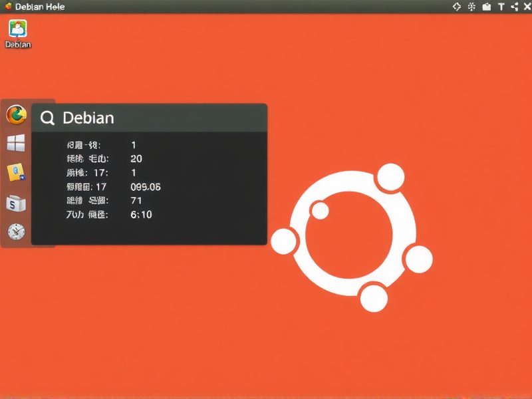Image resolution: width=532 pixels, height=399 pixels.
Task: Launch Firefox from the dock
Action: click(x=17, y=114)
